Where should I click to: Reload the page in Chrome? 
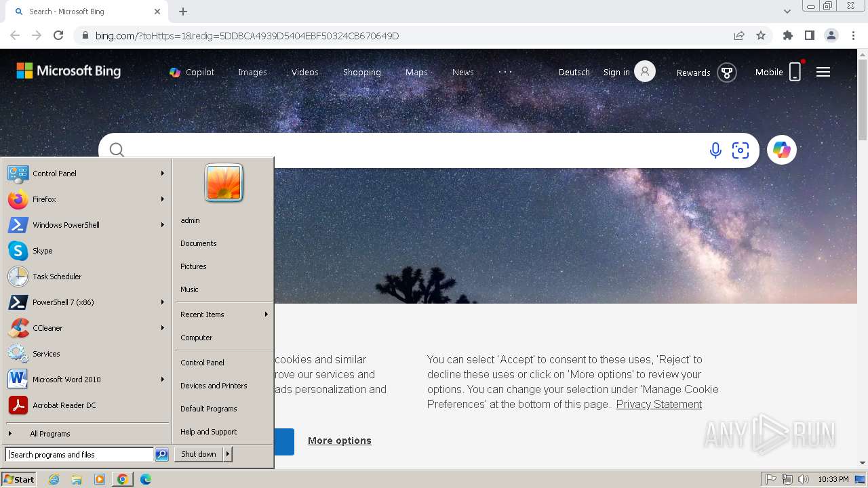click(x=58, y=35)
